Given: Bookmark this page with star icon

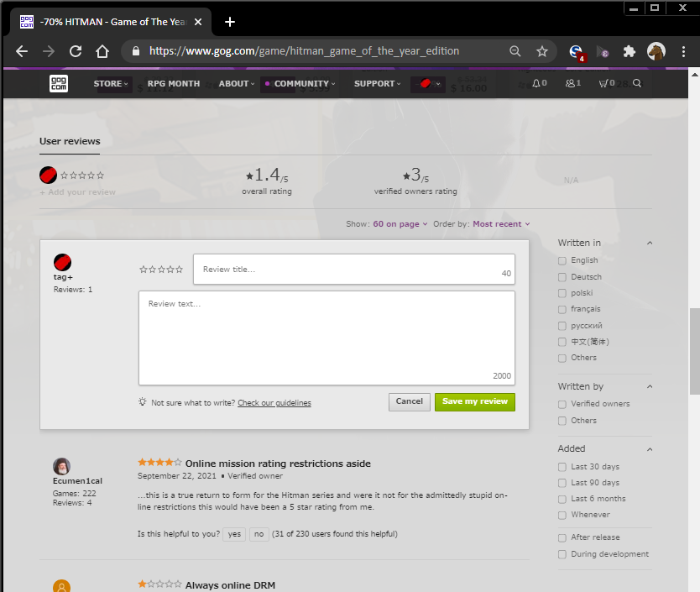Looking at the screenshot, I should [x=542, y=51].
